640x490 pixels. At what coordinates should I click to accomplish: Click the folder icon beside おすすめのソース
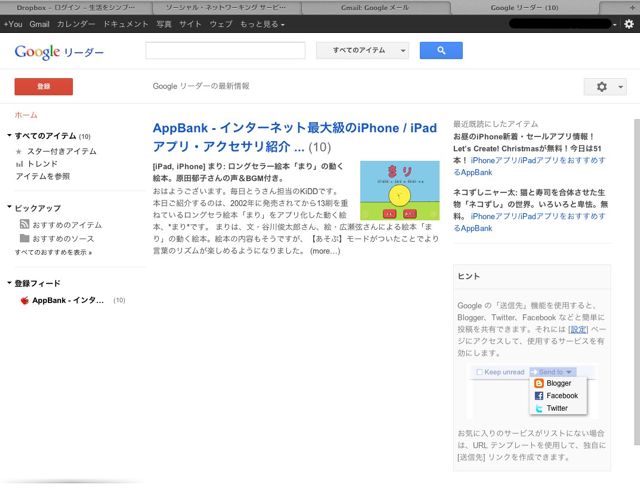[24, 238]
